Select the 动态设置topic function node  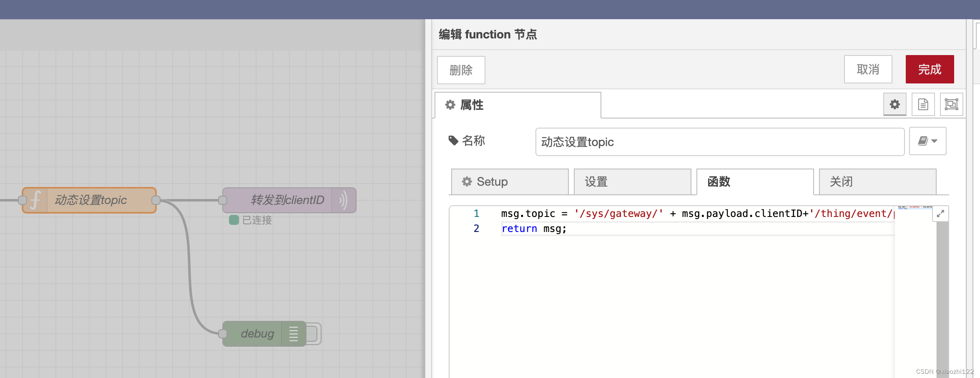pos(90,200)
